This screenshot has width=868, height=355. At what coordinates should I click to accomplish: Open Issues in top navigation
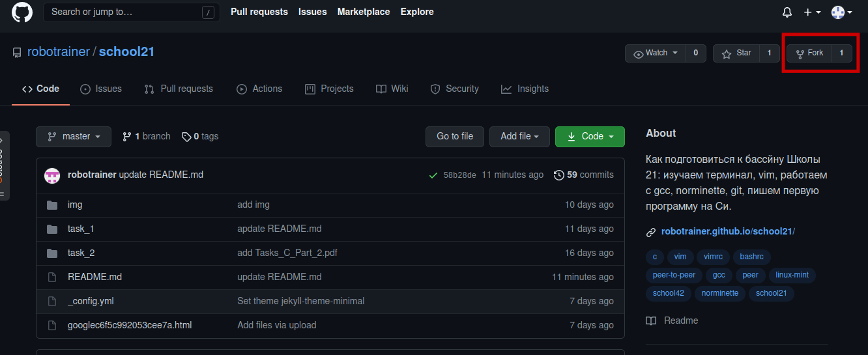(313, 12)
